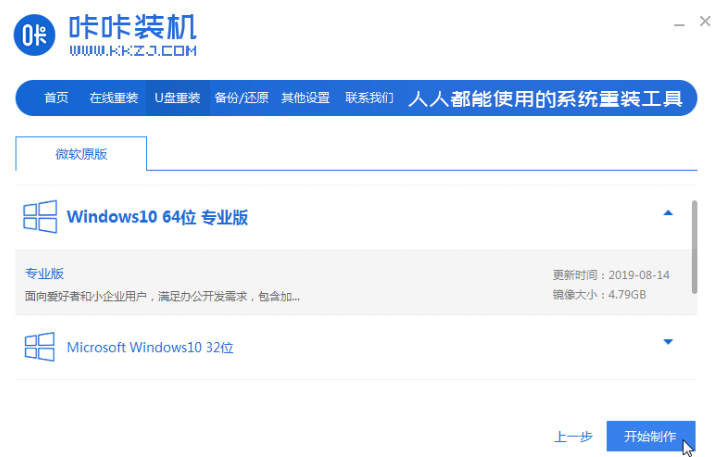Click the system list vertical scrollbar
Image resolution: width=720 pixels, height=457 pixels.
coord(694,247)
